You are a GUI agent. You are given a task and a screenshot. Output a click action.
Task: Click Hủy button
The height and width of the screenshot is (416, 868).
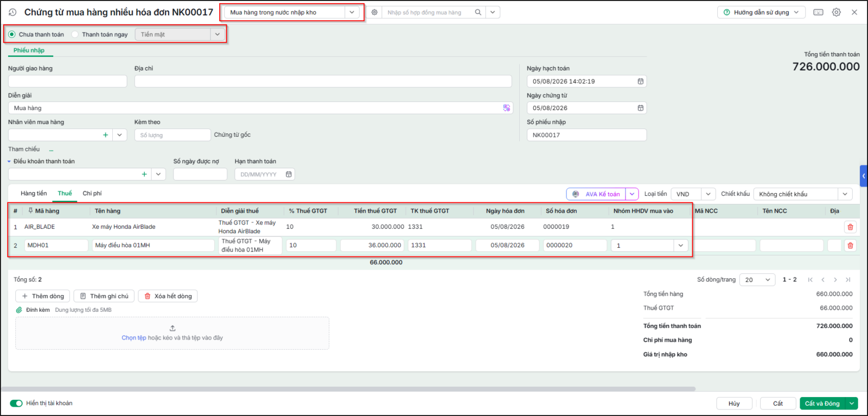point(734,404)
